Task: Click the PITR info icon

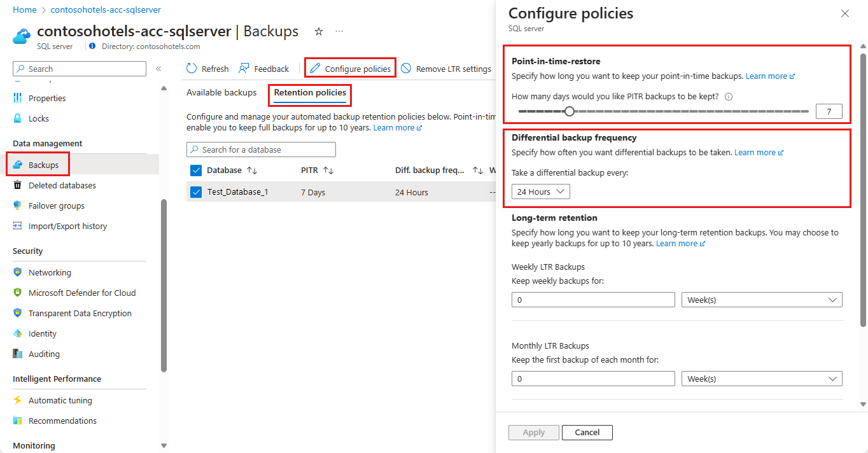Action: coord(729,97)
